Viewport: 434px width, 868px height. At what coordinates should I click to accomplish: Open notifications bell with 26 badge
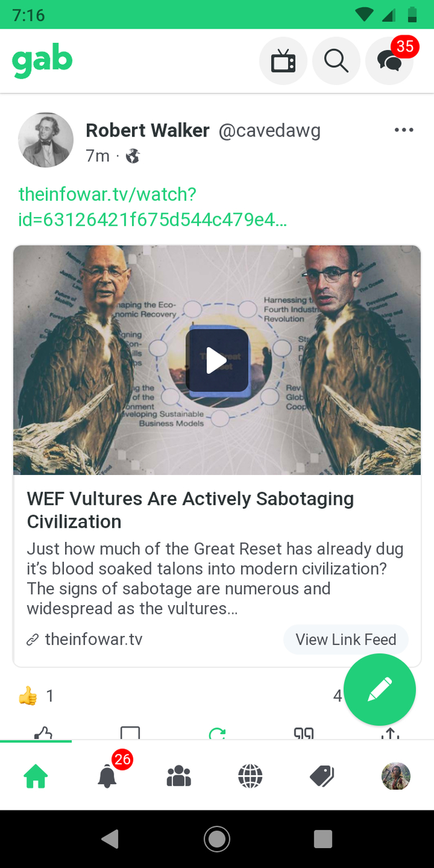pos(108,776)
